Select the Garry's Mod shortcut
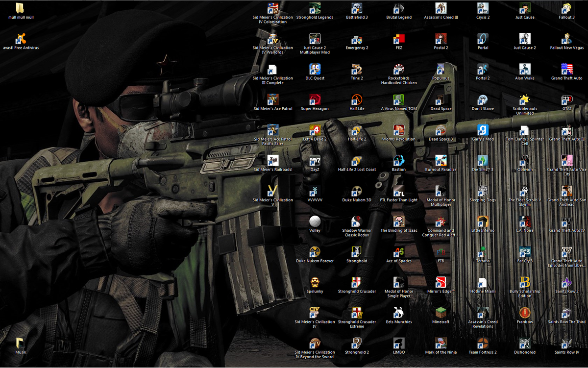The height and width of the screenshot is (368, 588). [483, 130]
